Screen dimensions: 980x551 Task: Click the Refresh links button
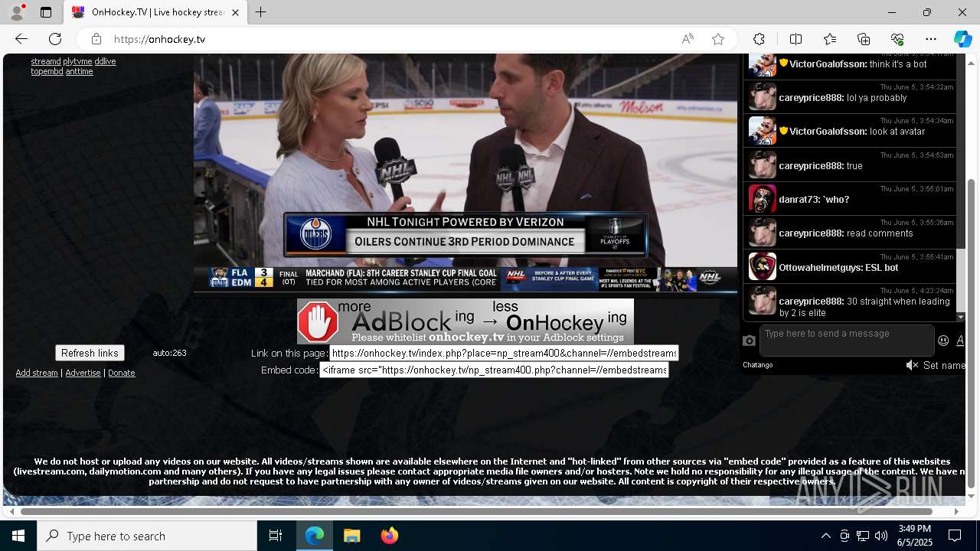coord(90,353)
